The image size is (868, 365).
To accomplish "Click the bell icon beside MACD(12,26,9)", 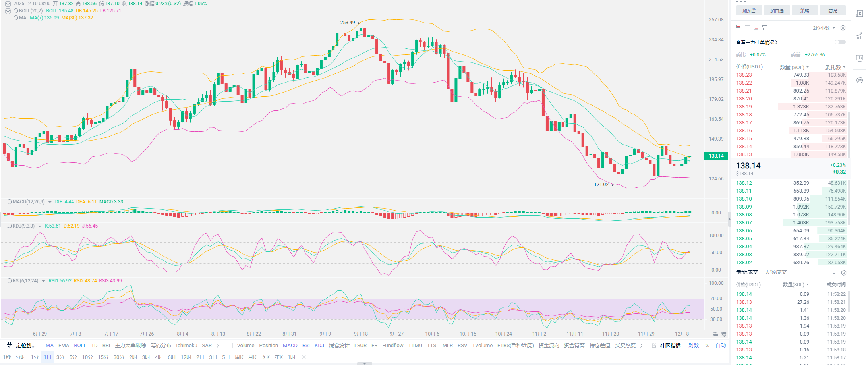I will 10,202.
